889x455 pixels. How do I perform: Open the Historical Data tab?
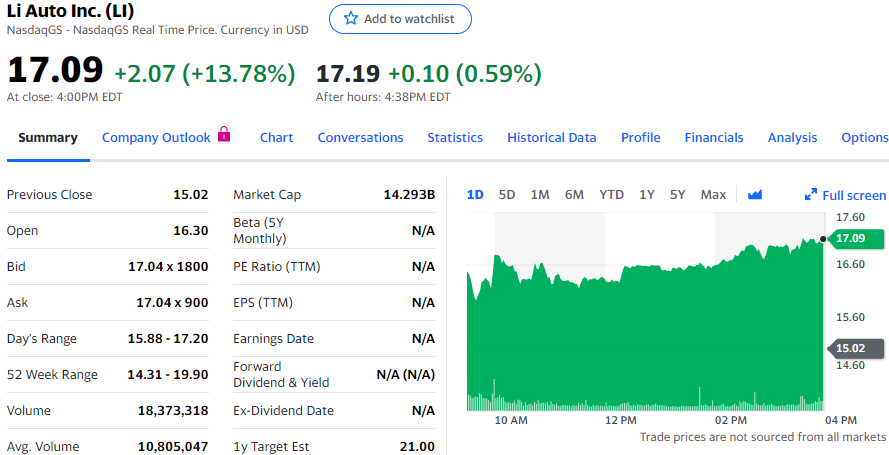551,138
